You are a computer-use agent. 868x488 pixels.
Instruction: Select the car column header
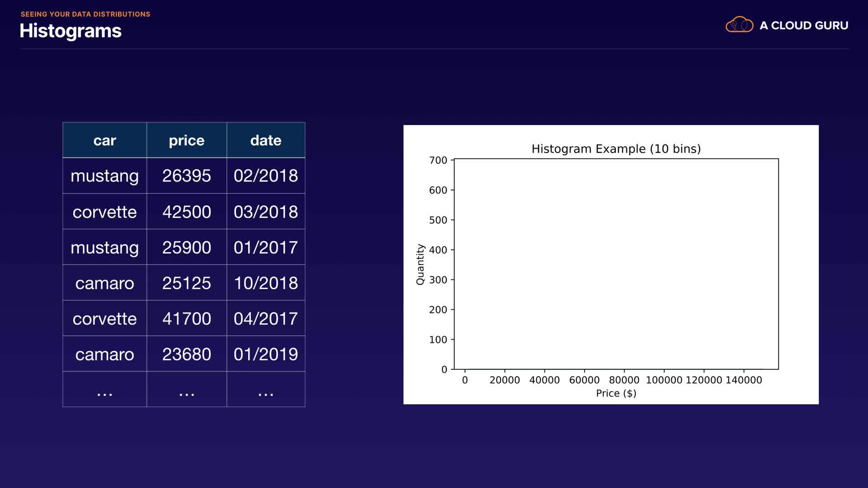pyautogui.click(x=104, y=141)
